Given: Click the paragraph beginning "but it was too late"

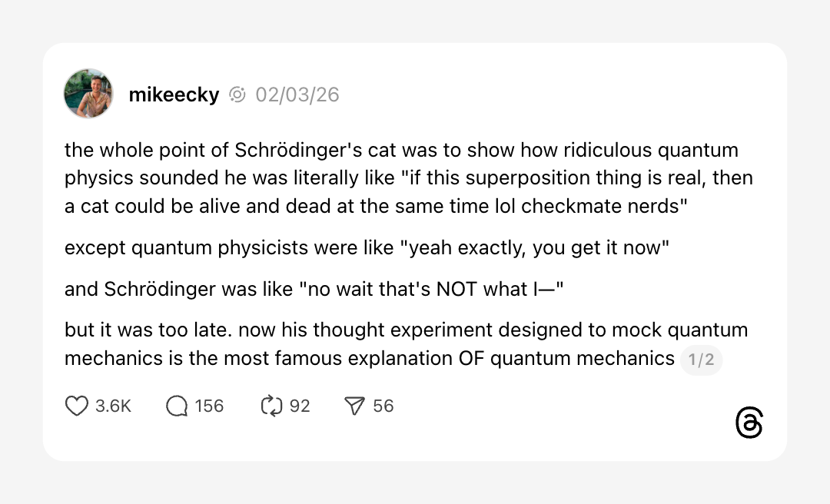Looking at the screenshot, I should tap(369, 344).
